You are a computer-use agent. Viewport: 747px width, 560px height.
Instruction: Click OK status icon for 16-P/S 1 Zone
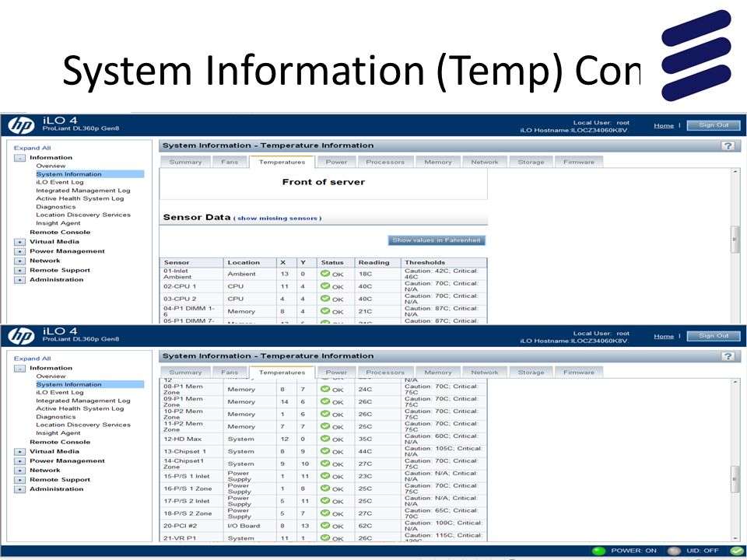pos(325,488)
